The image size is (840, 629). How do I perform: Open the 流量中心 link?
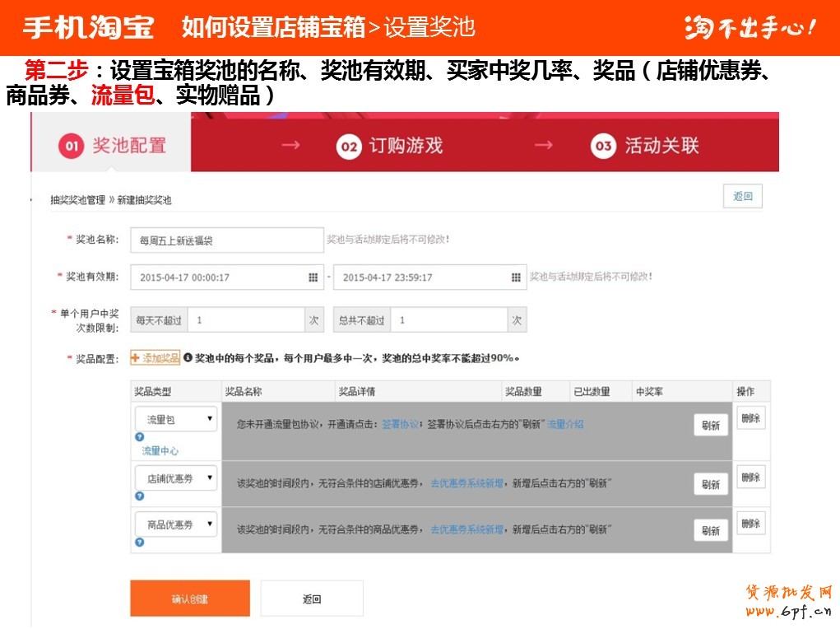(x=160, y=451)
